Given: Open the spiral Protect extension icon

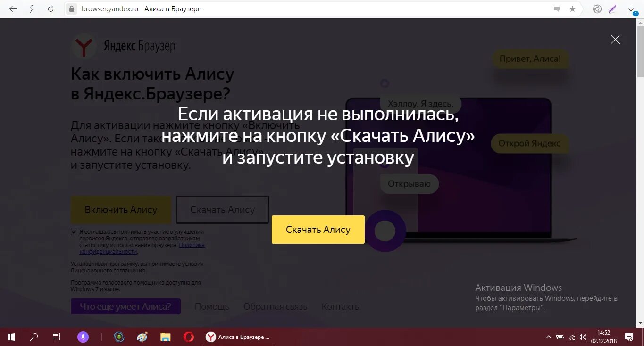Looking at the screenshot, I should (x=597, y=9).
